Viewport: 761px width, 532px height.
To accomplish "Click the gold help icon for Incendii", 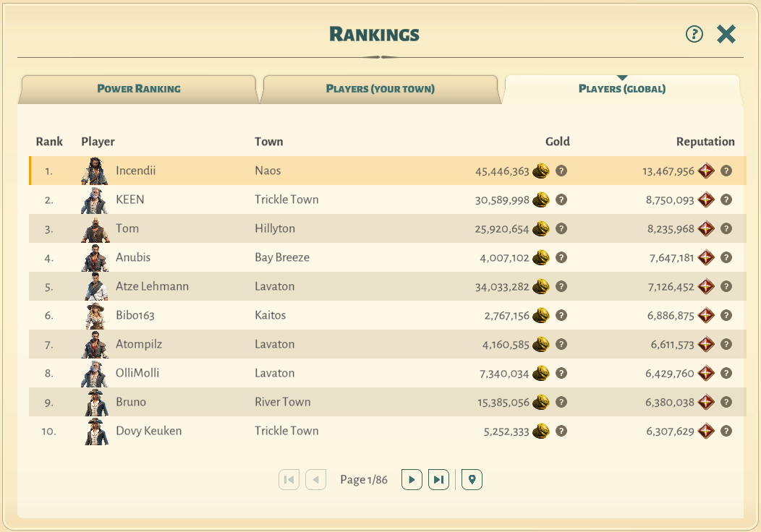I will (x=561, y=171).
